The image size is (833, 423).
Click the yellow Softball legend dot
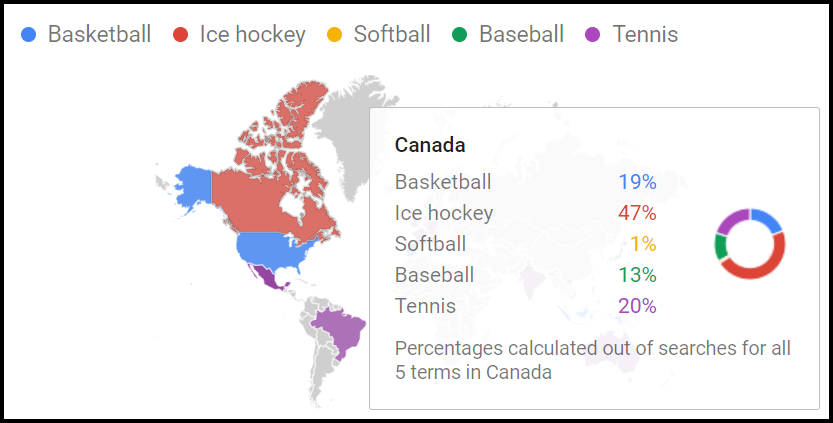pos(334,35)
